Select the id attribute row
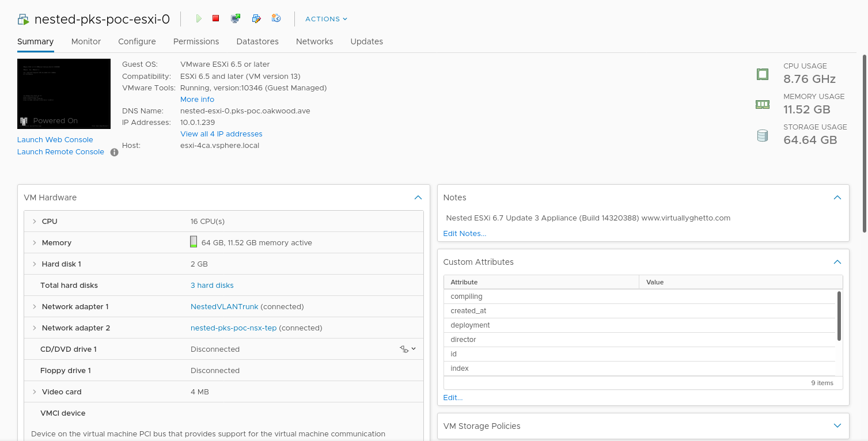Screen dimensions: 868x441 (639, 354)
